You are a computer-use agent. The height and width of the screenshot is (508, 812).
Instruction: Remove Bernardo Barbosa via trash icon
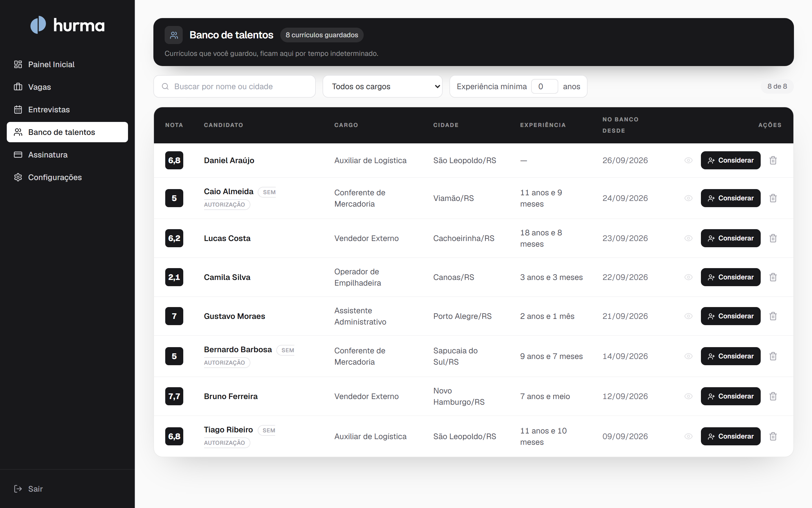(x=773, y=356)
